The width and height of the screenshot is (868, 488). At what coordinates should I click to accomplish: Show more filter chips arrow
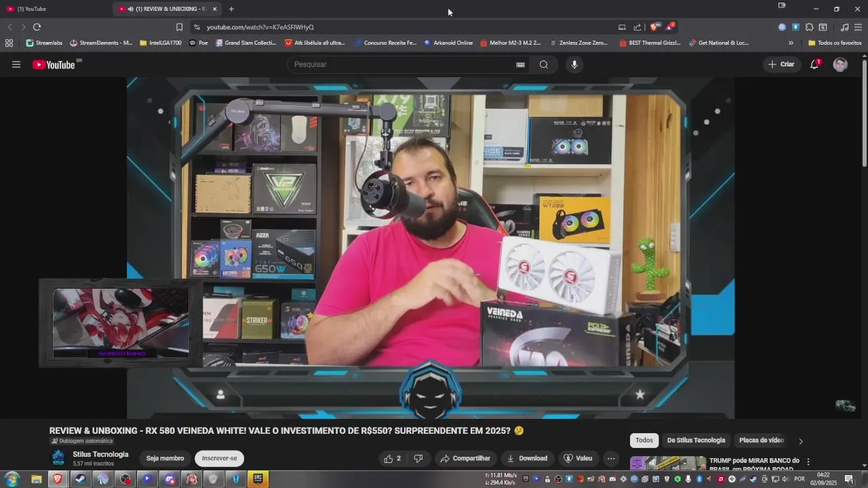pyautogui.click(x=800, y=441)
